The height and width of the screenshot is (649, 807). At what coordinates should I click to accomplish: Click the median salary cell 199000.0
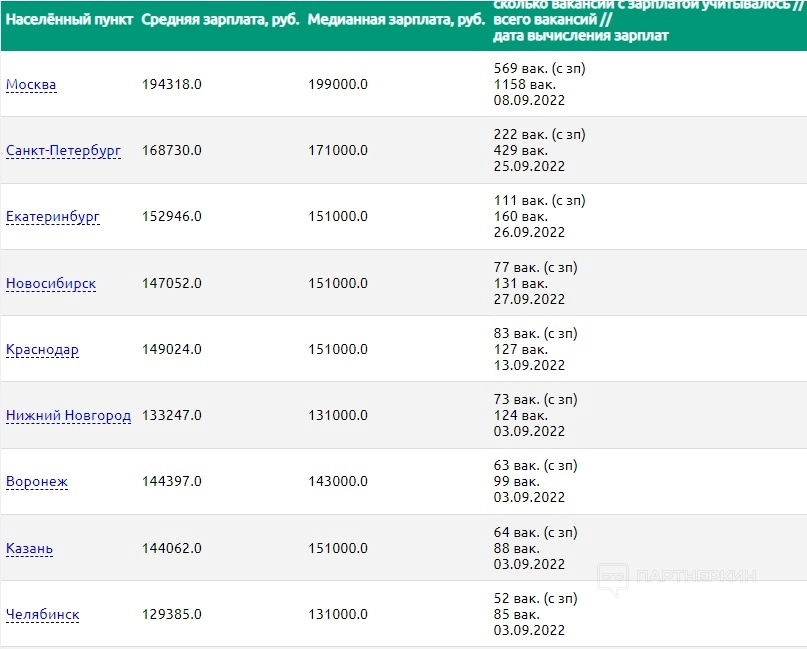pos(338,85)
